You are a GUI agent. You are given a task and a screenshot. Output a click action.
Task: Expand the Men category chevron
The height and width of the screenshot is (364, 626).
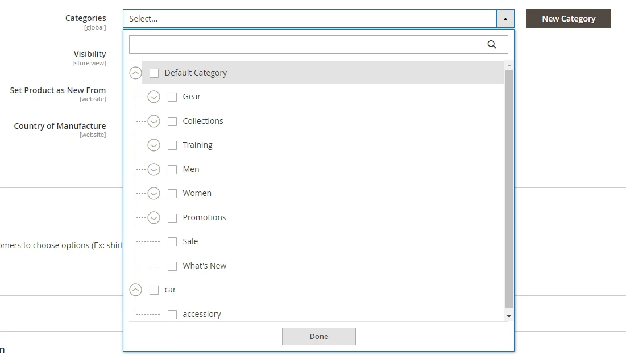click(154, 169)
